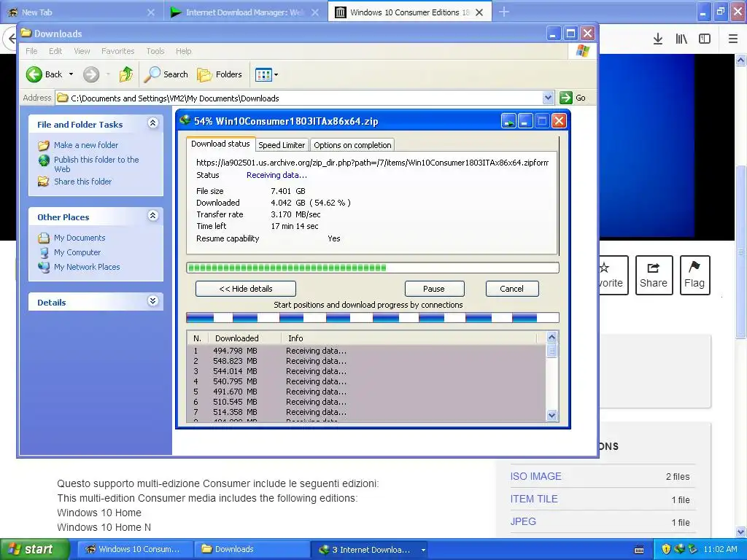Switch to Internet Download Manager browser tab
This screenshot has width=747, height=560.
point(245,12)
